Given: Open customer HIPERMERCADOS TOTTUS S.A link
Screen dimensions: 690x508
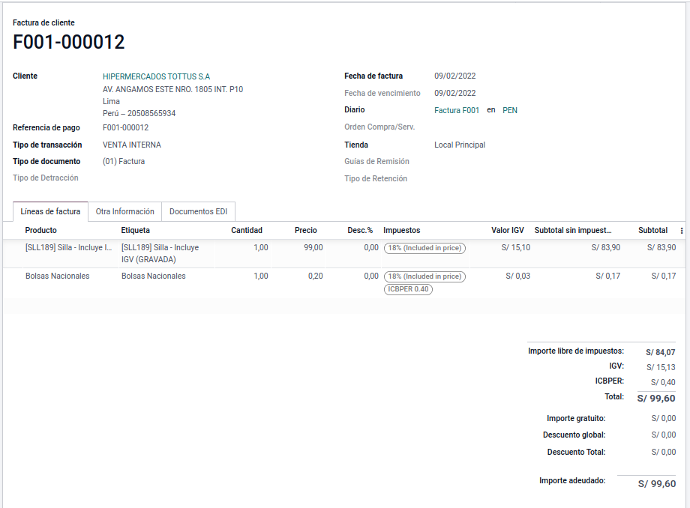Looking at the screenshot, I should (156, 76).
